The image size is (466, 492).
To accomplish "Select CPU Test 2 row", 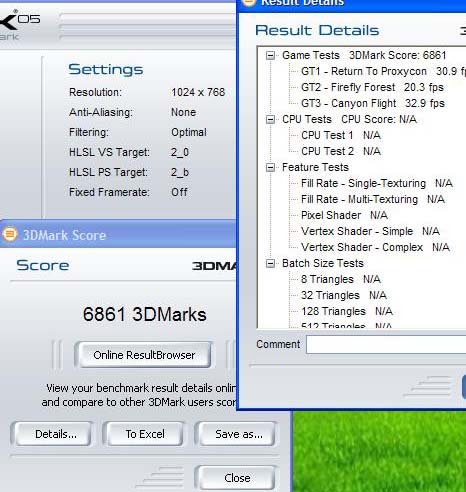I will 341,151.
